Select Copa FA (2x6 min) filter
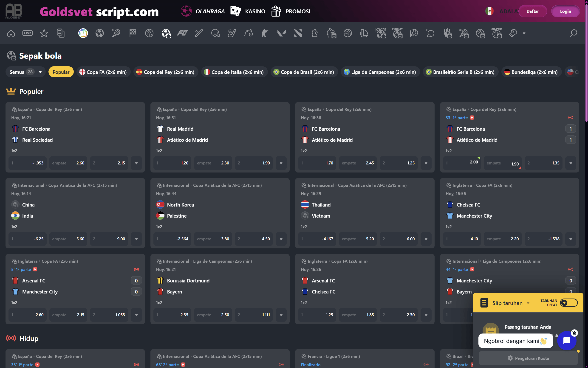 click(x=103, y=72)
